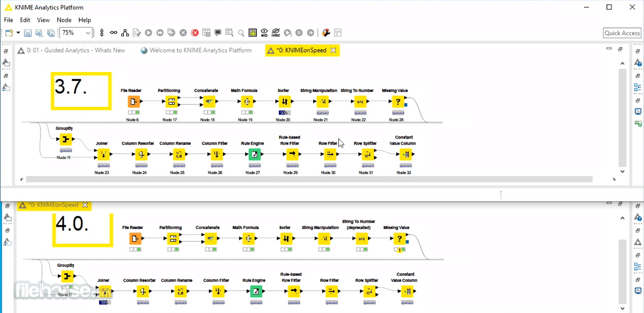Click the Save As toolbar icon
Viewport: 644px width, 313px height.
coord(39,33)
